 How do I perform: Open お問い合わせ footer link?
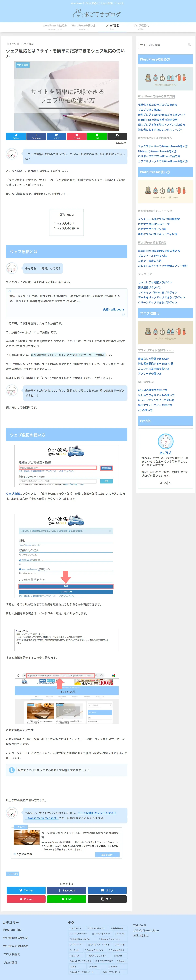click(x=141, y=935)
